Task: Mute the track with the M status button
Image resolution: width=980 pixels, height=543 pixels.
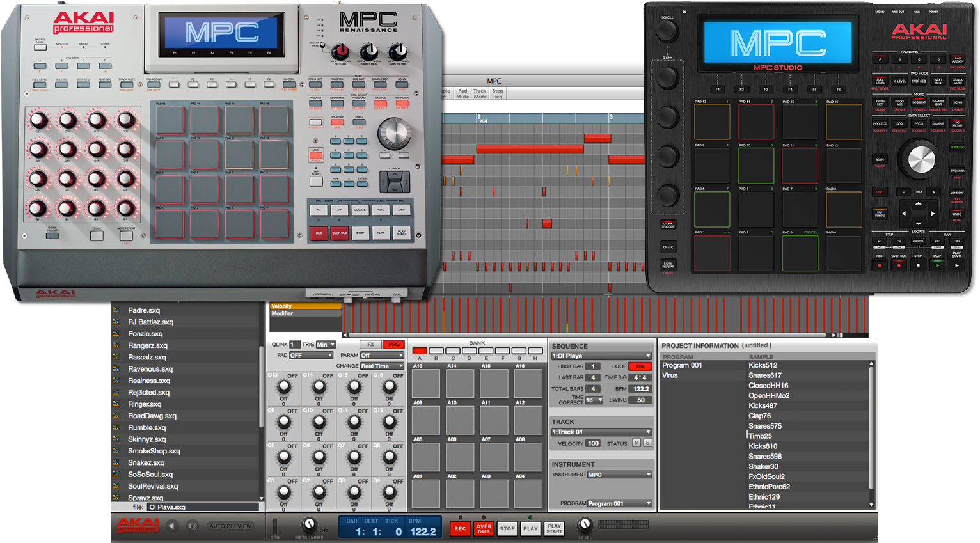Action: 636,443
